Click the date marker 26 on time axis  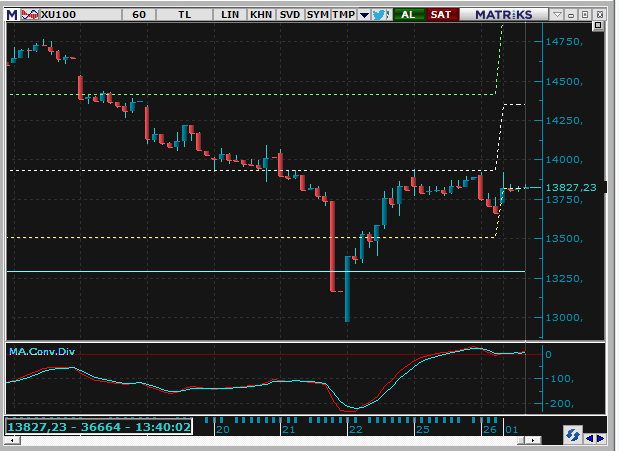[x=490, y=430]
